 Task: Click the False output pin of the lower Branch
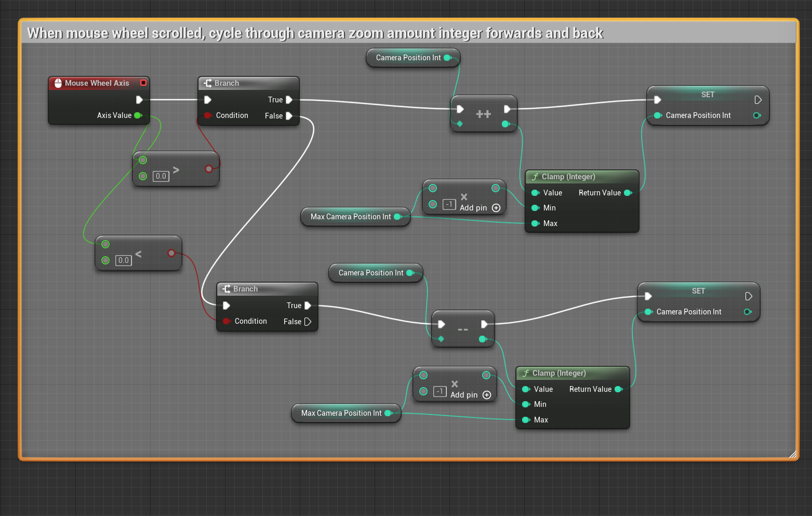[x=308, y=322]
